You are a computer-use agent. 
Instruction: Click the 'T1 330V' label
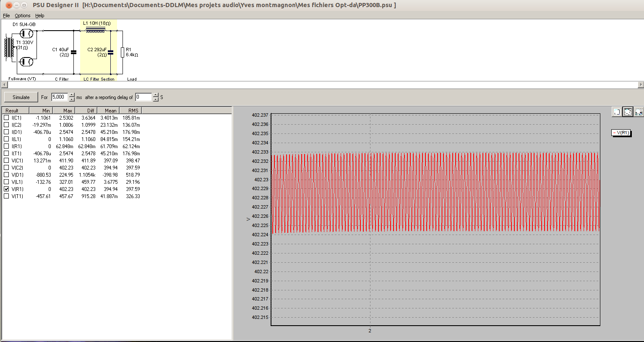tap(24, 42)
